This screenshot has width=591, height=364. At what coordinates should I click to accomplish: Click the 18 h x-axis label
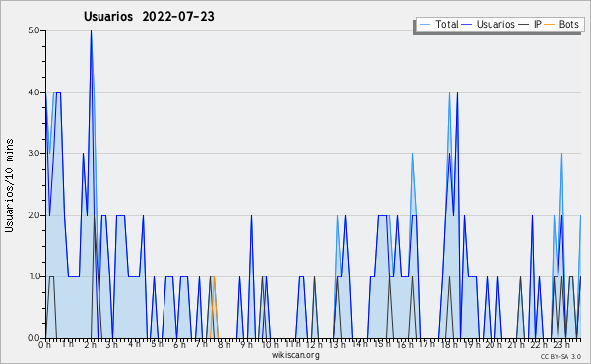coord(449,344)
